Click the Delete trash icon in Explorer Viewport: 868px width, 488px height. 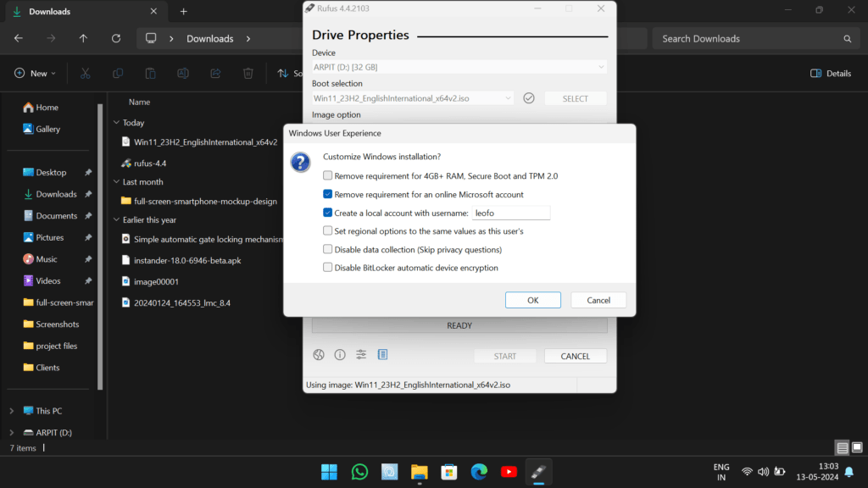pyautogui.click(x=248, y=73)
